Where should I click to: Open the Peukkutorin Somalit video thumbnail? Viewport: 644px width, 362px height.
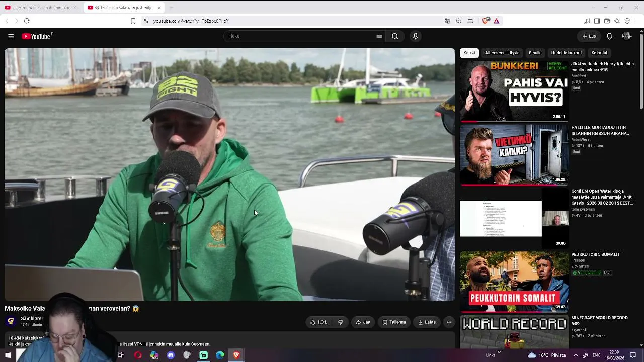tap(514, 282)
